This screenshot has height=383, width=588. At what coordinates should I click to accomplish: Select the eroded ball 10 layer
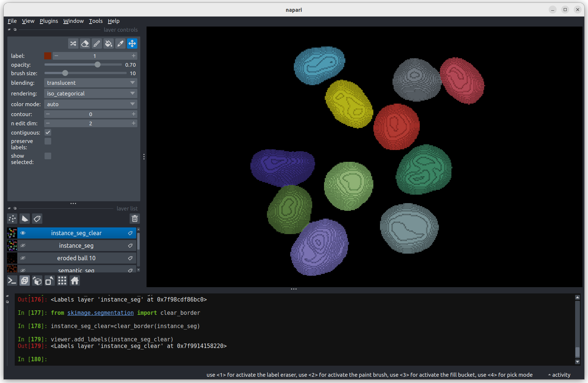click(76, 258)
